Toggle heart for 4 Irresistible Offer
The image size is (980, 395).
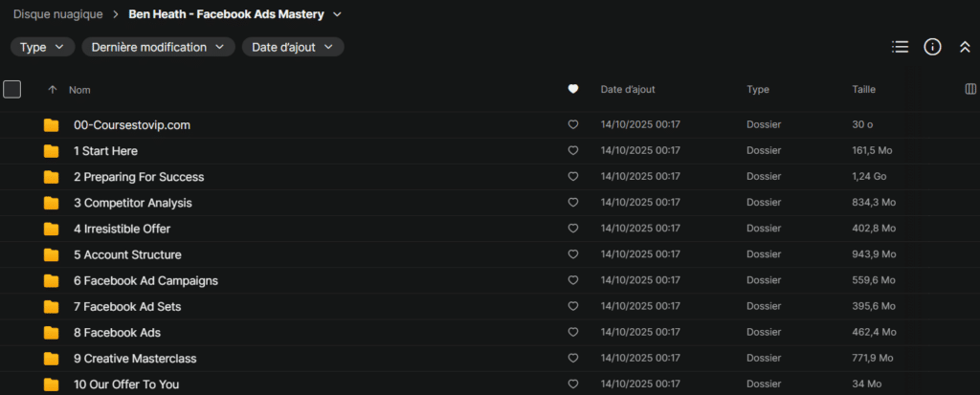(x=573, y=230)
